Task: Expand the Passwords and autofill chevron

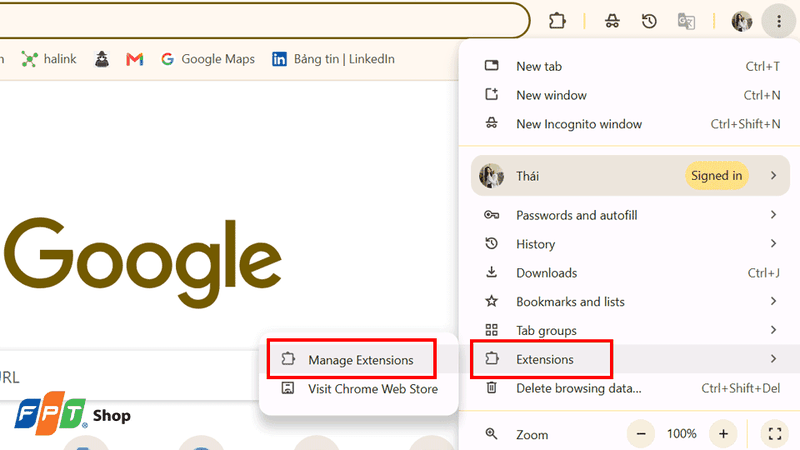Action: click(x=773, y=215)
